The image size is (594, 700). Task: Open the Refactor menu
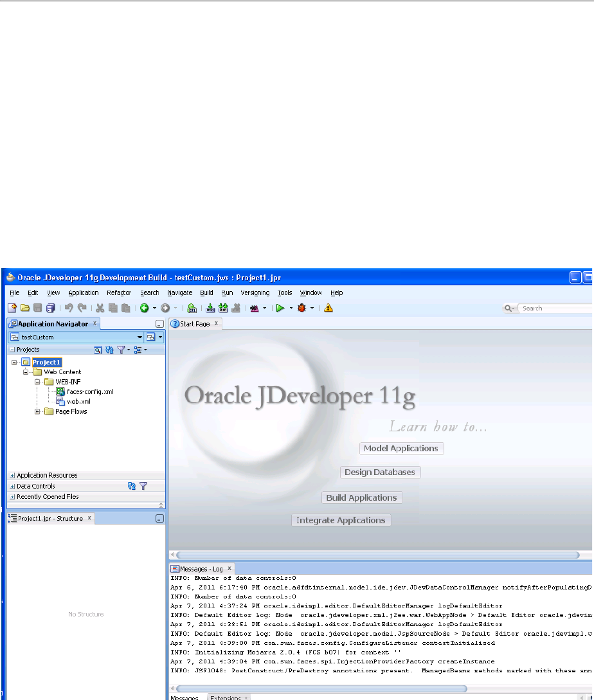119,293
